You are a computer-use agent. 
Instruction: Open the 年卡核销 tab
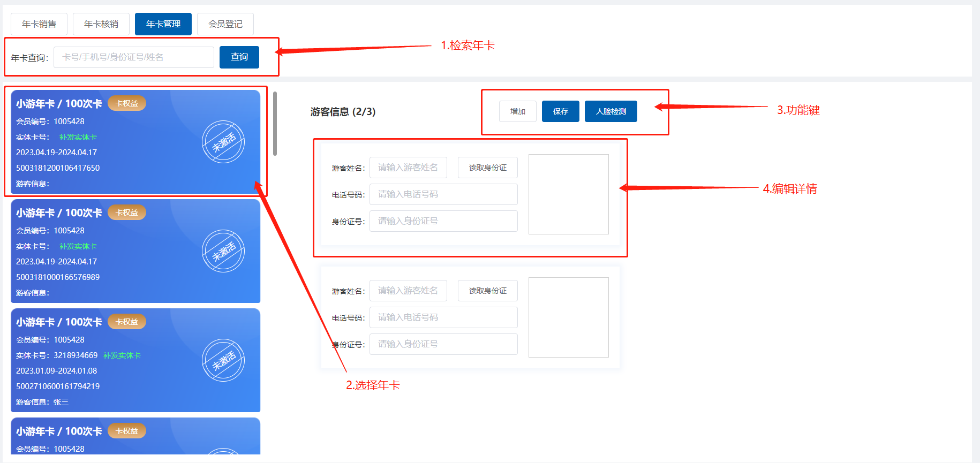click(101, 24)
